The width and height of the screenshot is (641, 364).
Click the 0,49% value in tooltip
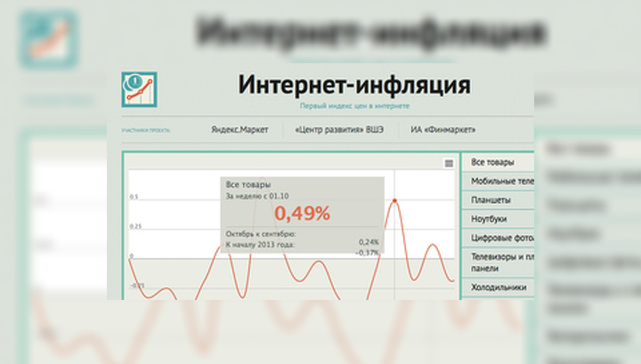click(302, 214)
